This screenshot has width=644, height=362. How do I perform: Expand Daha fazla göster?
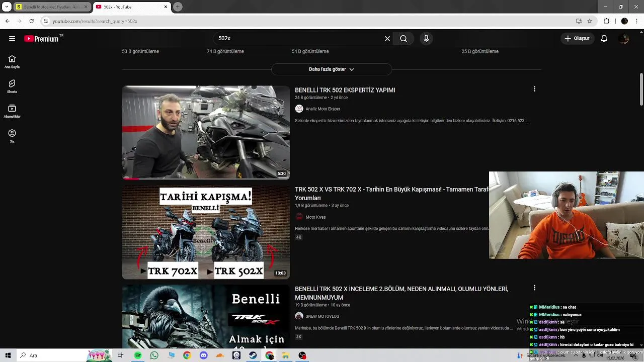click(332, 69)
